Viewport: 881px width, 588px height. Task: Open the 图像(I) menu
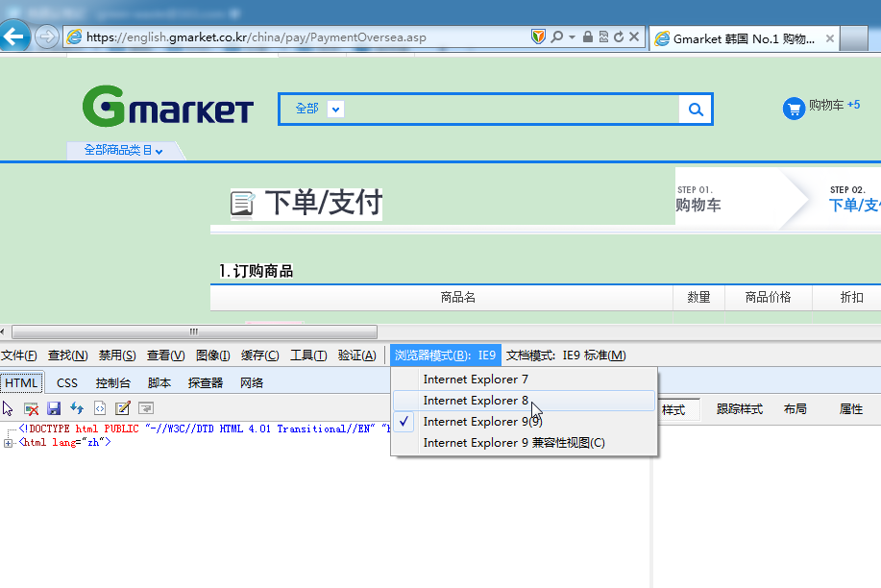213,355
